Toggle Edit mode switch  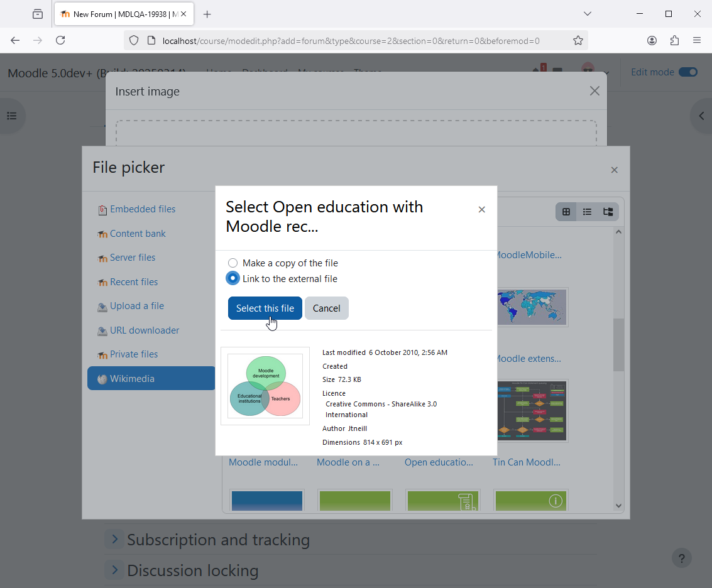tap(688, 72)
